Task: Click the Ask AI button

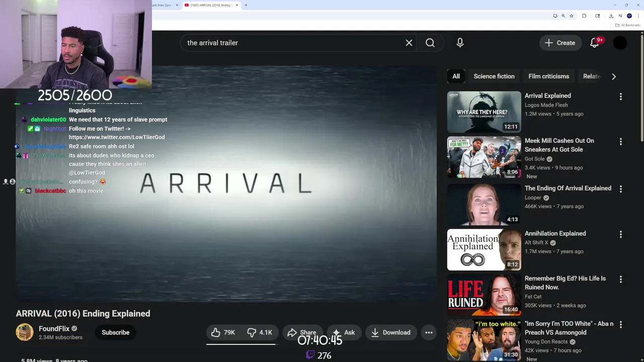Action: [x=344, y=332]
